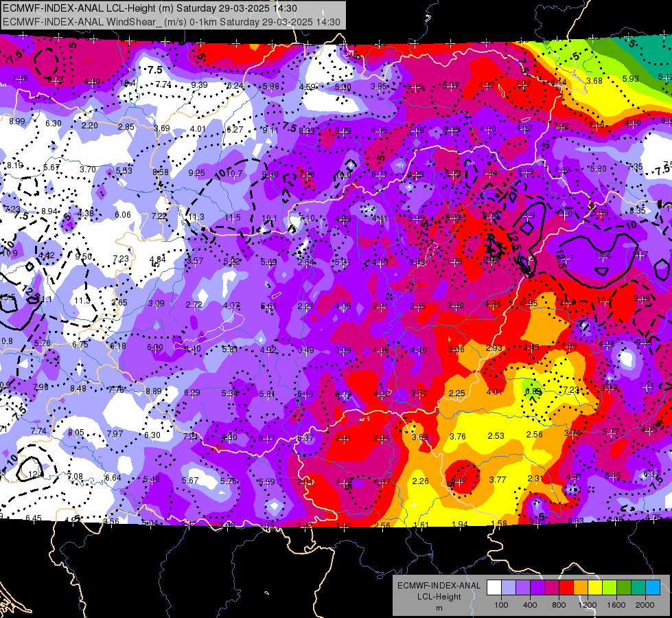Click the legend's ECMWF-INDEX-ANAL label
This screenshot has height=618, width=672.
click(x=439, y=586)
